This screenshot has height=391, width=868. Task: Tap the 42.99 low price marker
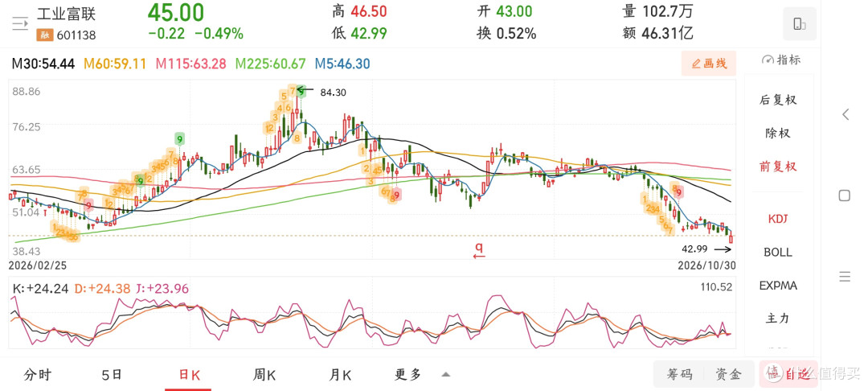pyautogui.click(x=694, y=249)
